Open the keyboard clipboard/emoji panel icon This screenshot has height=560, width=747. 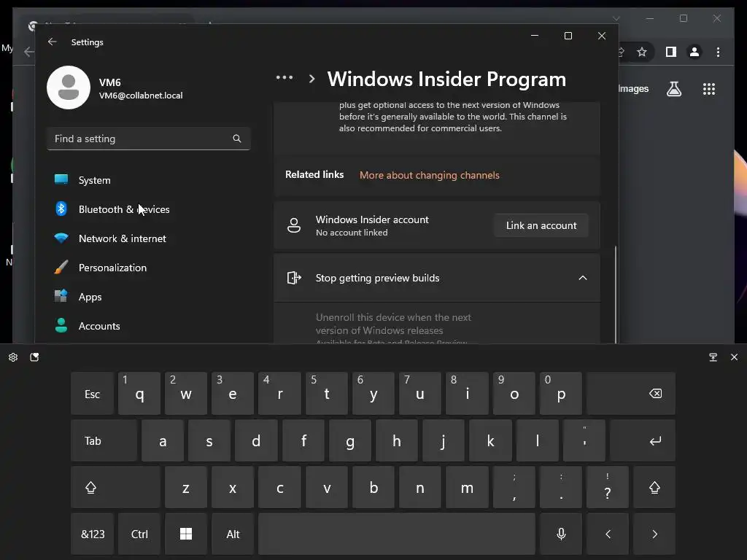point(34,357)
